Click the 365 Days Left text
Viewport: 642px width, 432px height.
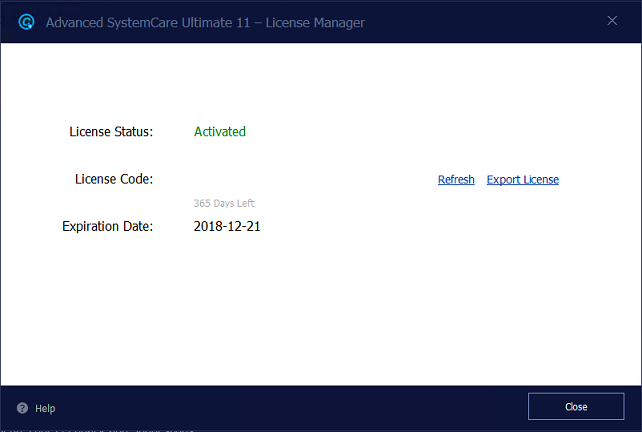coord(224,203)
